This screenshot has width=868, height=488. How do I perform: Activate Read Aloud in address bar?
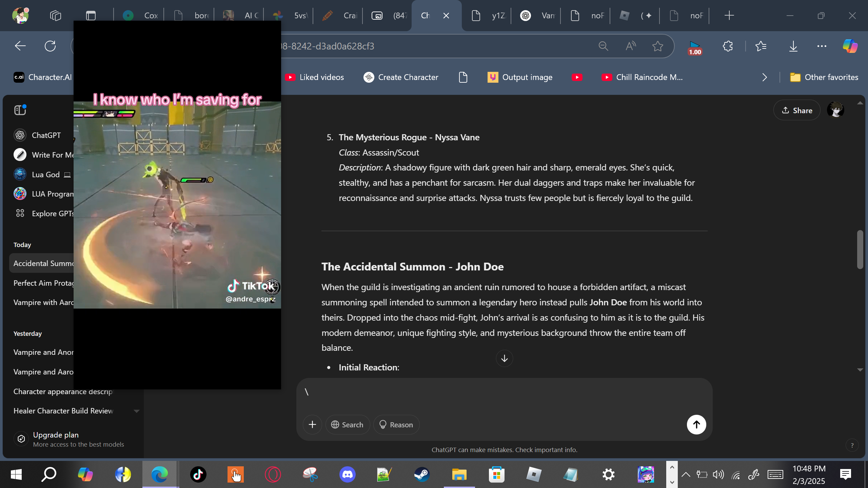[630, 46]
